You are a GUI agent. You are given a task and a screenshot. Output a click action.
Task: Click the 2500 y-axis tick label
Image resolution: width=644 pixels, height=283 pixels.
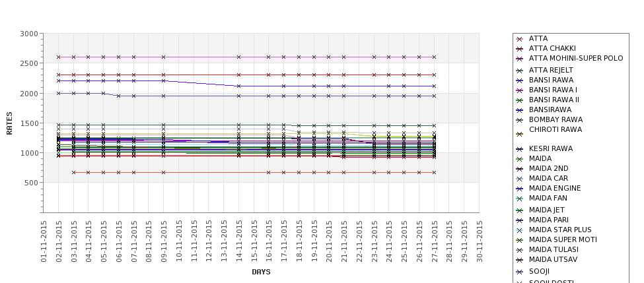click(29, 63)
